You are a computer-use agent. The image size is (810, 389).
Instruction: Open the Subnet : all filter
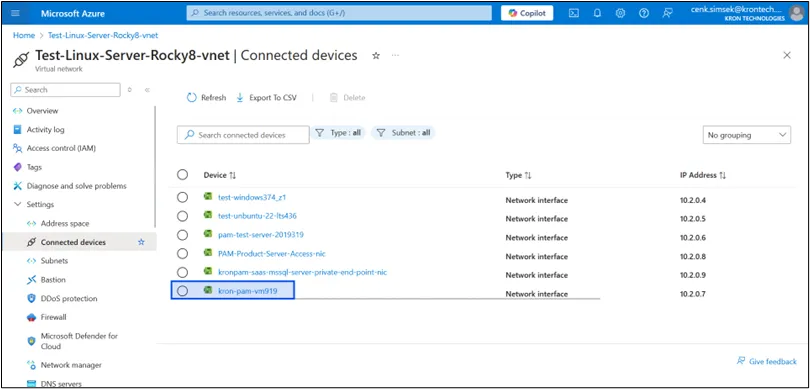click(x=403, y=133)
